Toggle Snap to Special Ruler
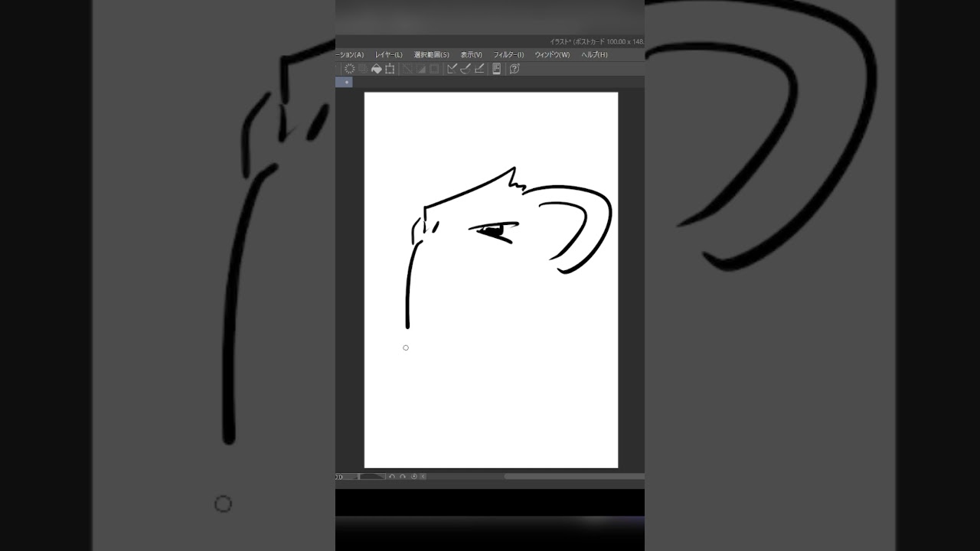The width and height of the screenshot is (980, 551). coord(465,69)
